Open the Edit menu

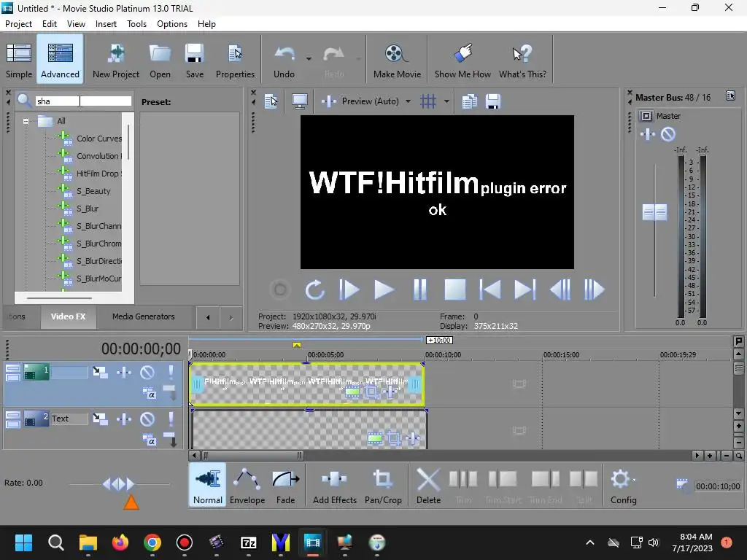tap(50, 24)
